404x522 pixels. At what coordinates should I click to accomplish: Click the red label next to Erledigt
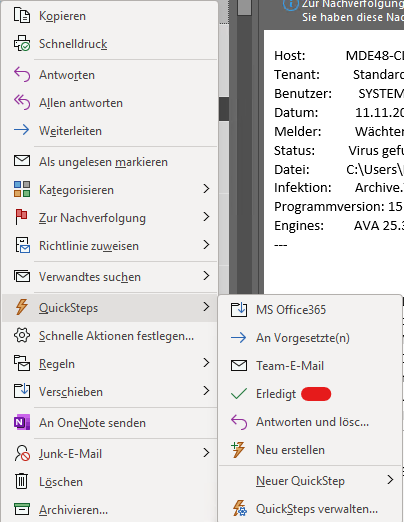click(316, 394)
